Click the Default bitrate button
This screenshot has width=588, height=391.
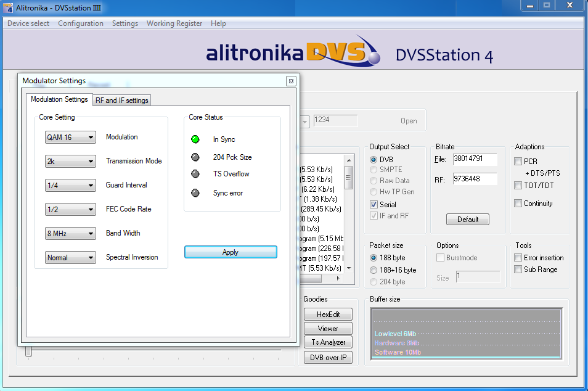click(x=468, y=220)
